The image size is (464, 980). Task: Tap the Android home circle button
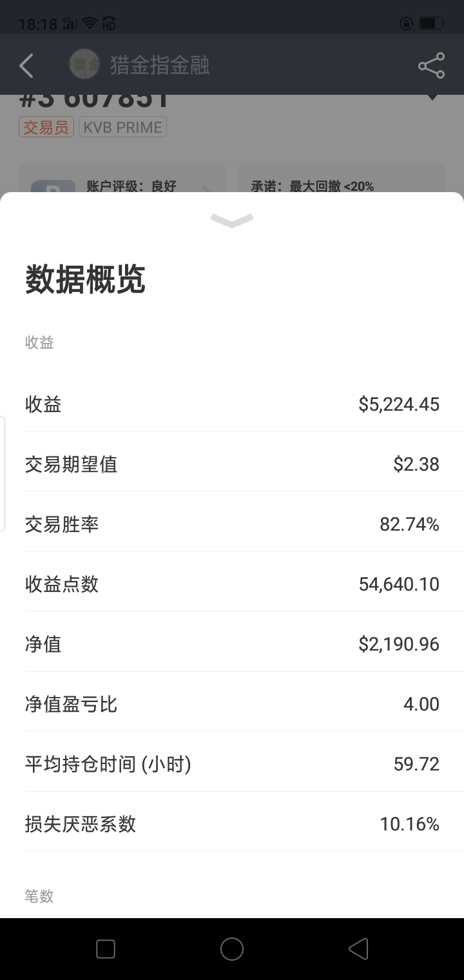(232, 949)
